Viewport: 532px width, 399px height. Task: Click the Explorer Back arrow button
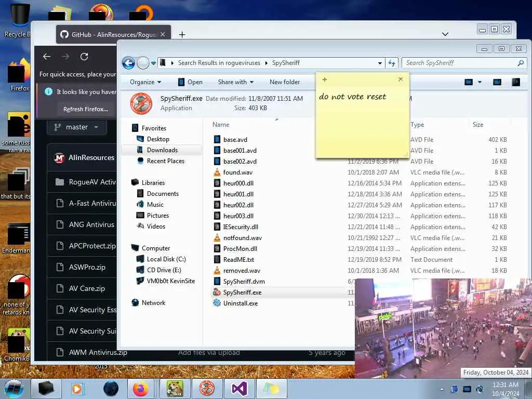(x=128, y=63)
